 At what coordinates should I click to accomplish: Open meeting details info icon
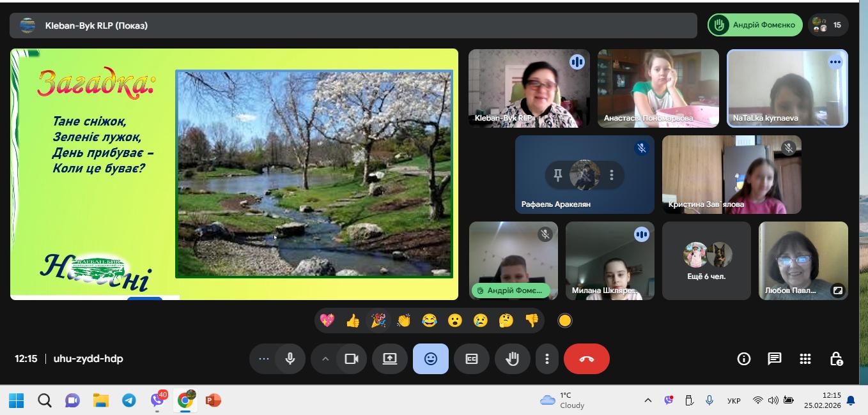[744, 359]
